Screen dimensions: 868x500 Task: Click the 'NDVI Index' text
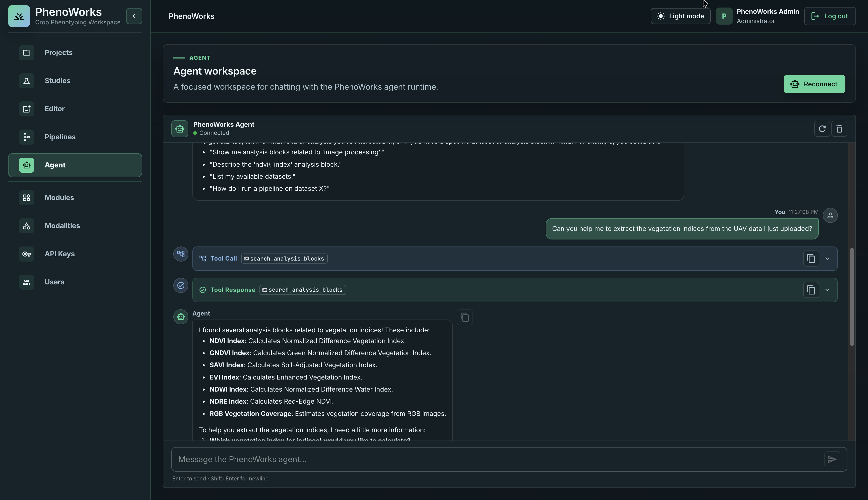coord(227,341)
